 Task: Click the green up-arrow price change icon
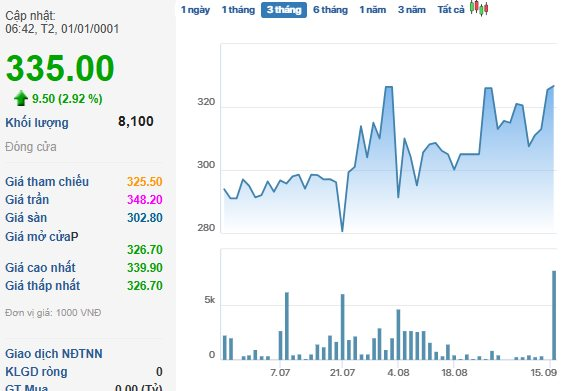coord(21,98)
